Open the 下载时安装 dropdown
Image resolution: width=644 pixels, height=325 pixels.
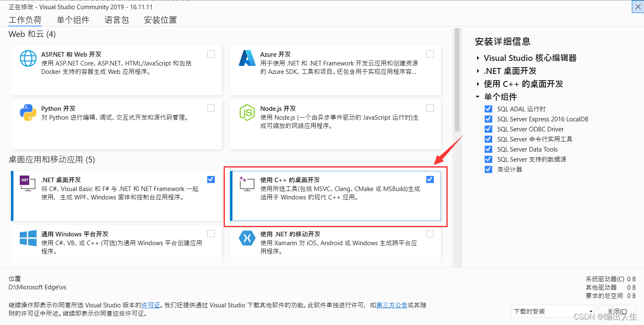(x=553, y=311)
